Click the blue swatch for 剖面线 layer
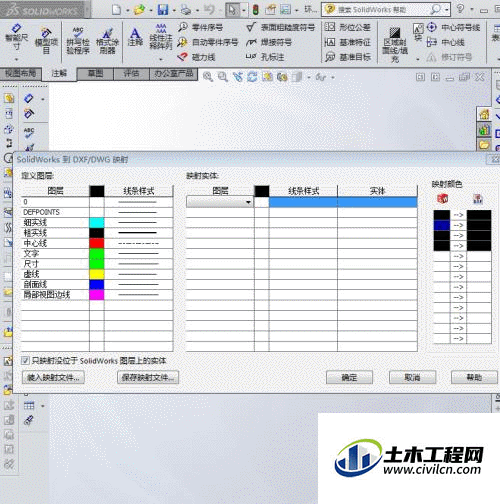Screen dimensions: 500x504 pyautogui.click(x=97, y=284)
